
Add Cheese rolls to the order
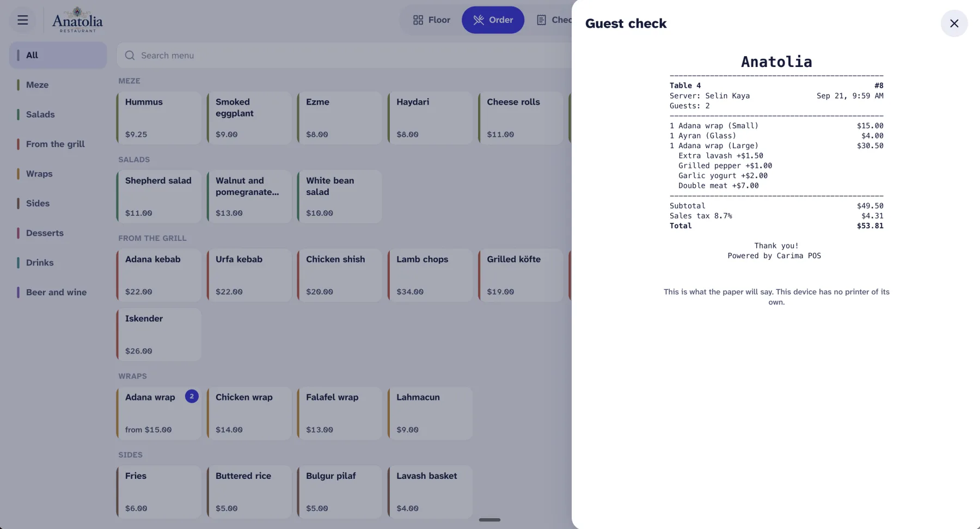coord(520,118)
